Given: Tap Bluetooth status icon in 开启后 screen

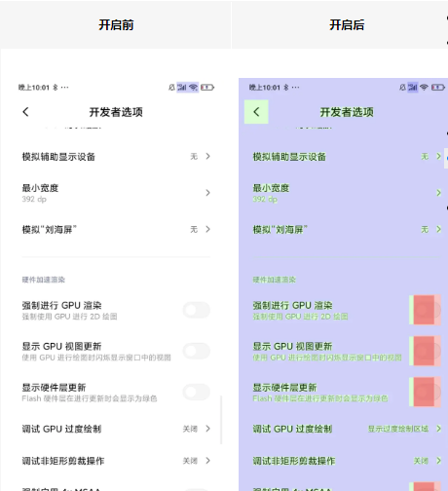Looking at the screenshot, I should click(x=286, y=88).
